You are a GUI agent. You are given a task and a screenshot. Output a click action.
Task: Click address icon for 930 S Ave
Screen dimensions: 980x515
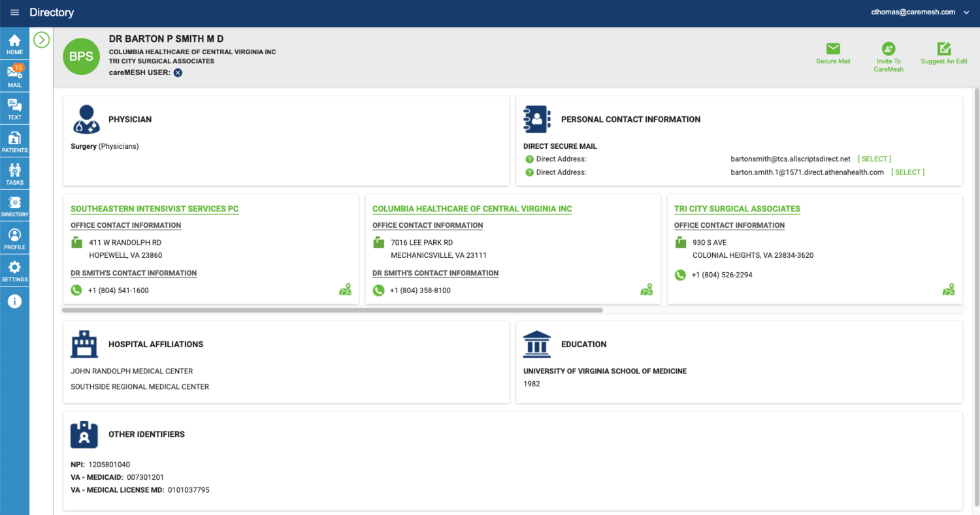pos(680,243)
